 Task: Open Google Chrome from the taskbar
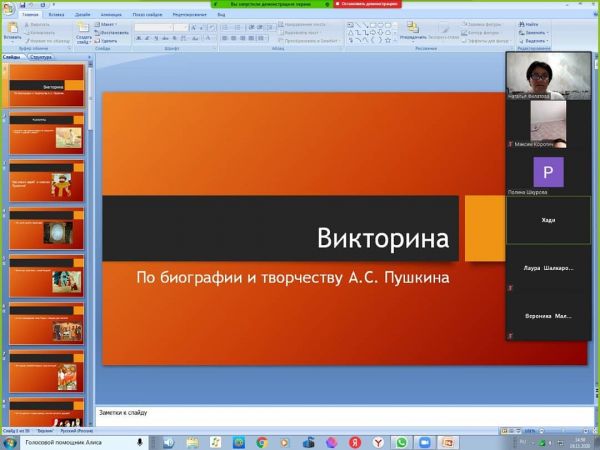click(x=261, y=441)
